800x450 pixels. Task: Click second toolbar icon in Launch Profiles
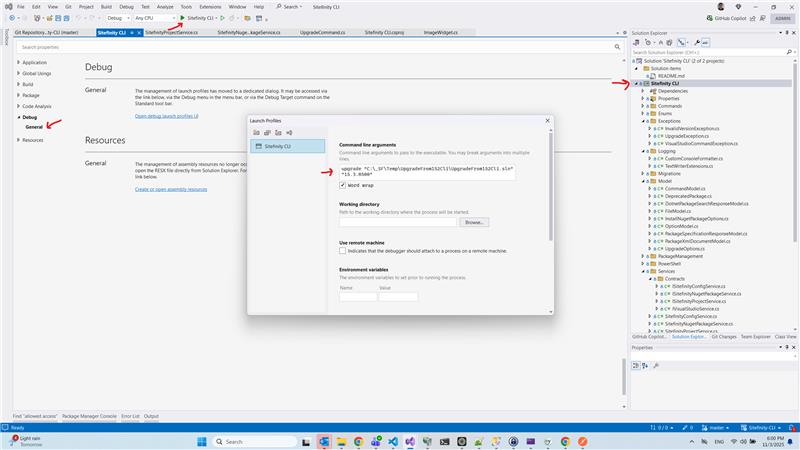click(267, 133)
